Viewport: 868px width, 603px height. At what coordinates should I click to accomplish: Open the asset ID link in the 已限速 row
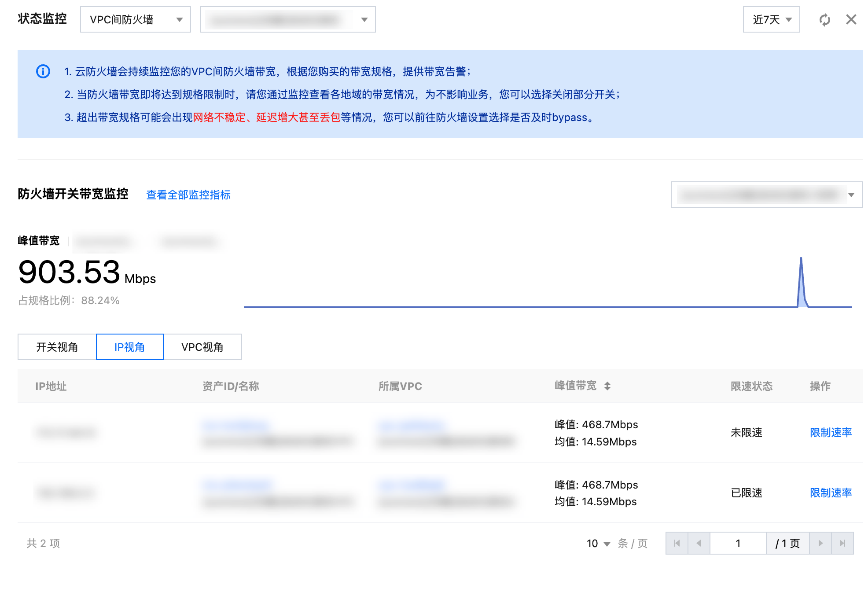237,485
